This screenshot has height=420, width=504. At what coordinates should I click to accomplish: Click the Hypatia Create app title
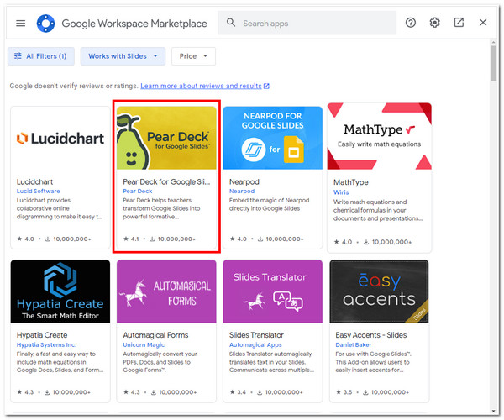click(x=42, y=335)
